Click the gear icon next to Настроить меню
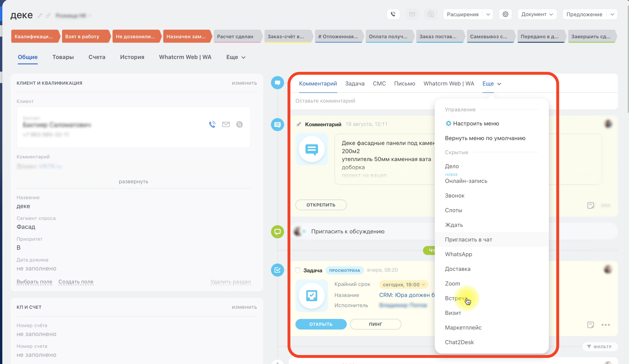Viewport: 629px width, 364px height. pyautogui.click(x=448, y=123)
